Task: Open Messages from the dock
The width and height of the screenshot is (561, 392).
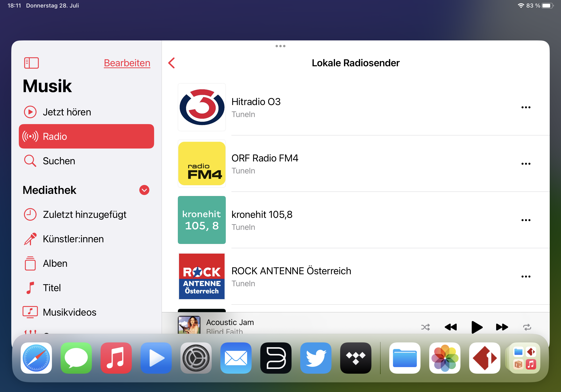Action: pyautogui.click(x=76, y=358)
